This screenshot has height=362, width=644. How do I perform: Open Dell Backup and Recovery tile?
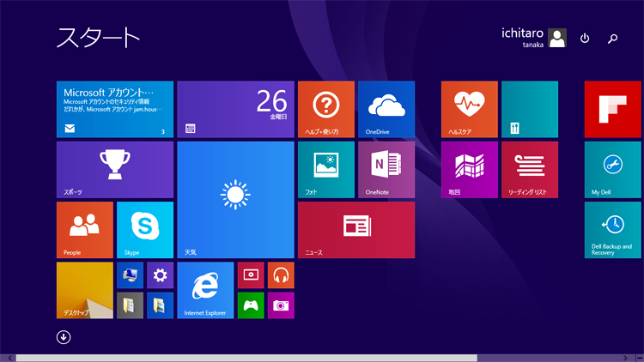point(612,229)
